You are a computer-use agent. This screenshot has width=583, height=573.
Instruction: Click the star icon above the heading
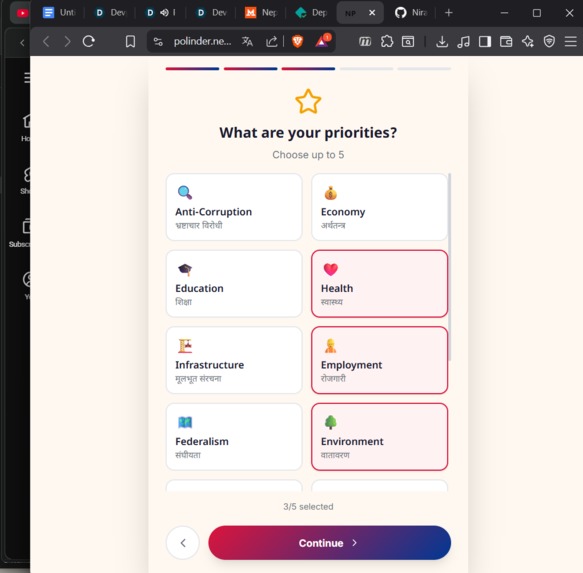point(308,101)
